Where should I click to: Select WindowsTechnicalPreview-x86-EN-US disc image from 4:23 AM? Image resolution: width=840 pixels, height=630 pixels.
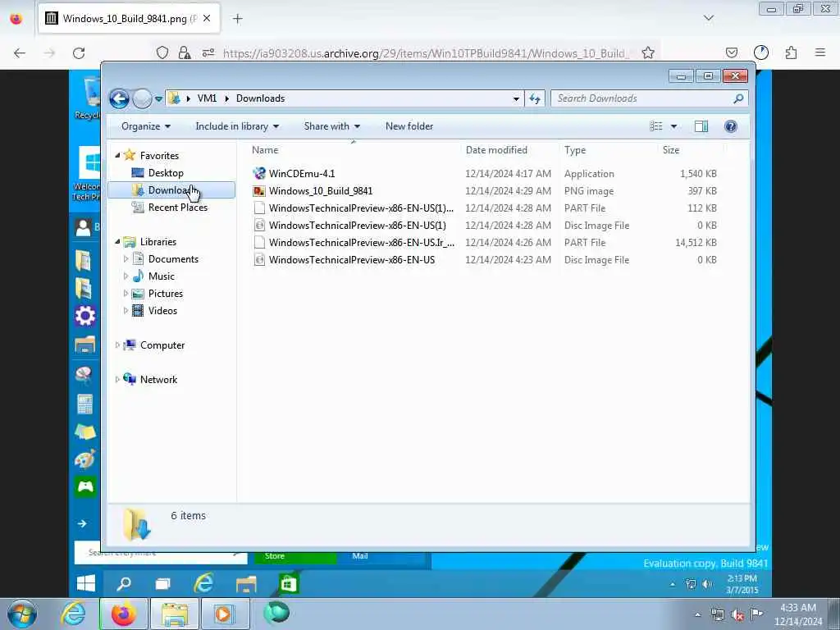tap(485, 259)
